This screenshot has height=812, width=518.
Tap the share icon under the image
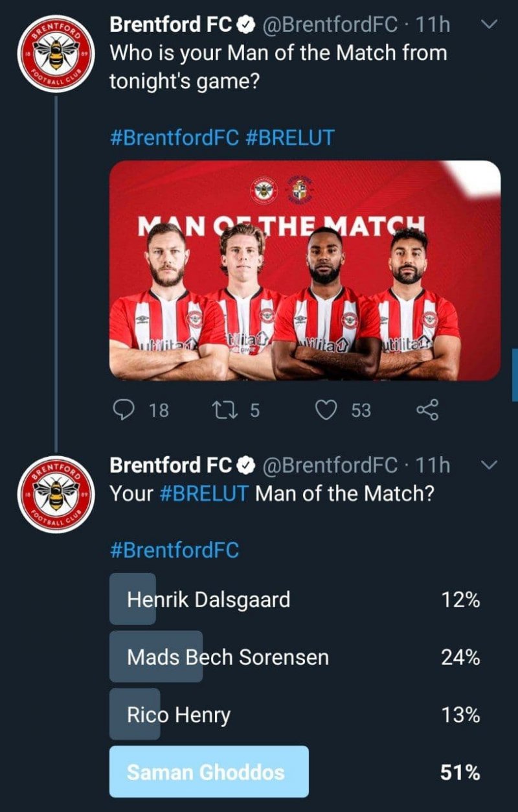[427, 410]
